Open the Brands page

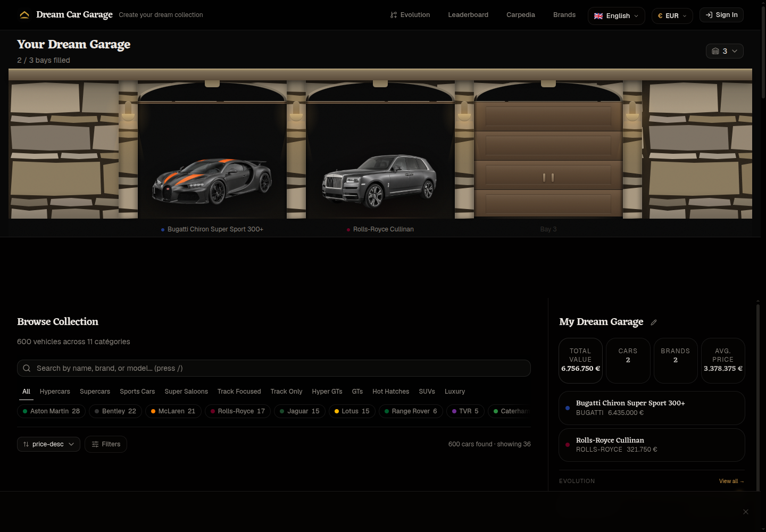click(x=564, y=15)
